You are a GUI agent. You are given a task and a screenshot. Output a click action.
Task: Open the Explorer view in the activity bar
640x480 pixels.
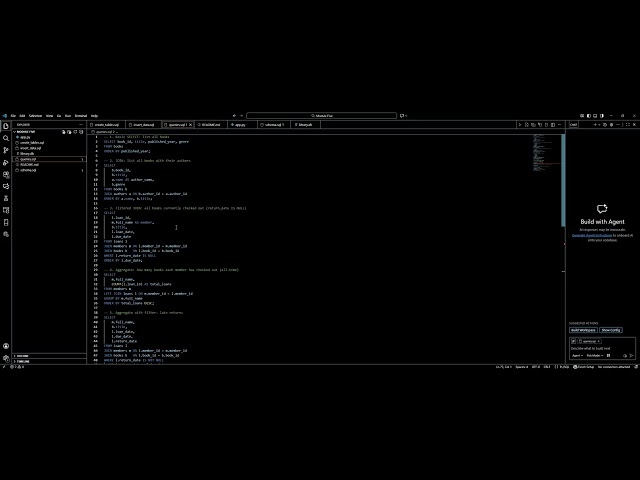(6, 126)
